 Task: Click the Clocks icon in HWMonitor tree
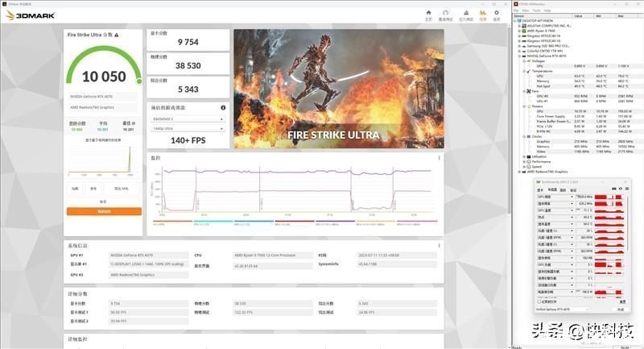(x=529, y=136)
